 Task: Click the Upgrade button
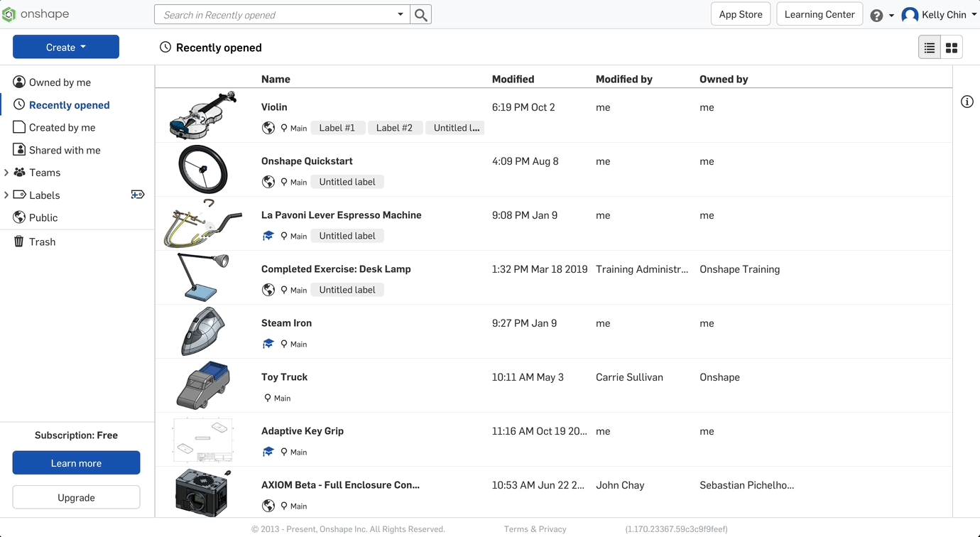76,498
